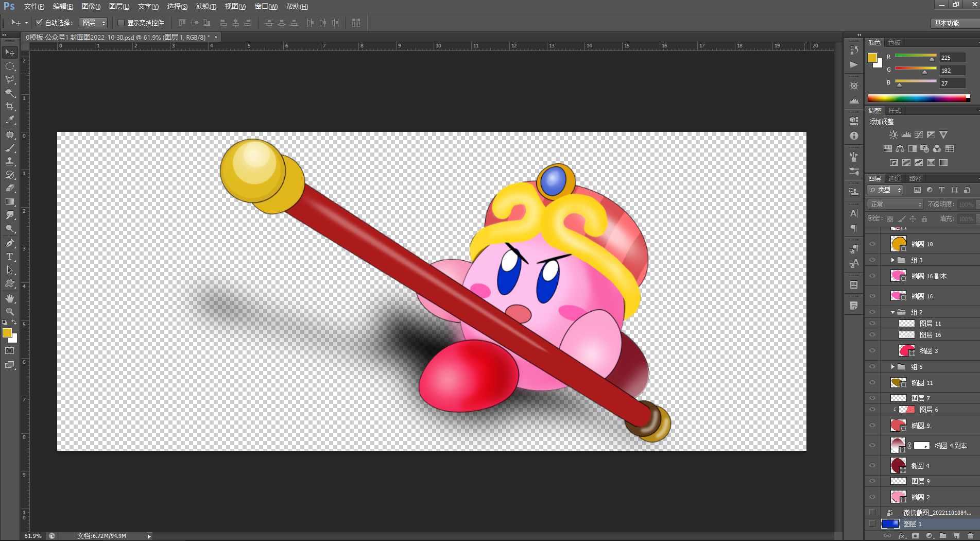
Task: Click the G value field 182
Action: [952, 71]
